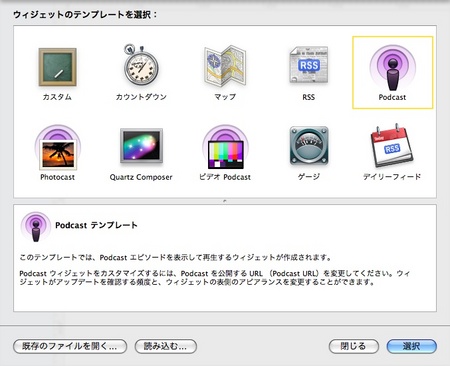Click the ゲージ label text
Viewport: 450px width, 366px height.
(309, 177)
